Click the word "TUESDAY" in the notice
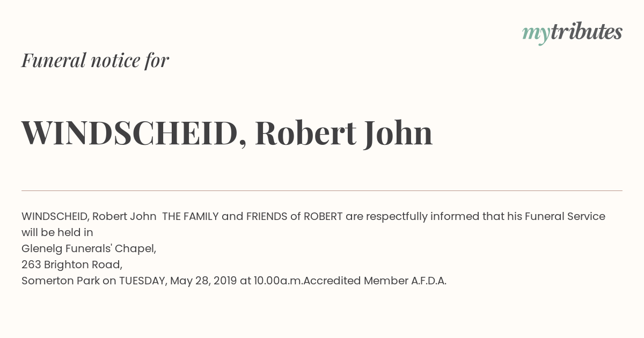Screen dimensions: 644x338 tap(142, 281)
